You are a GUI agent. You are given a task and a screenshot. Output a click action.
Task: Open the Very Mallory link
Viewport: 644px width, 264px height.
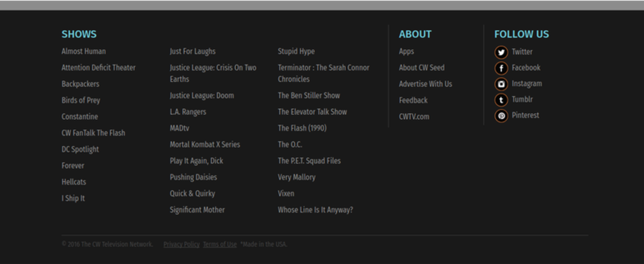297,177
